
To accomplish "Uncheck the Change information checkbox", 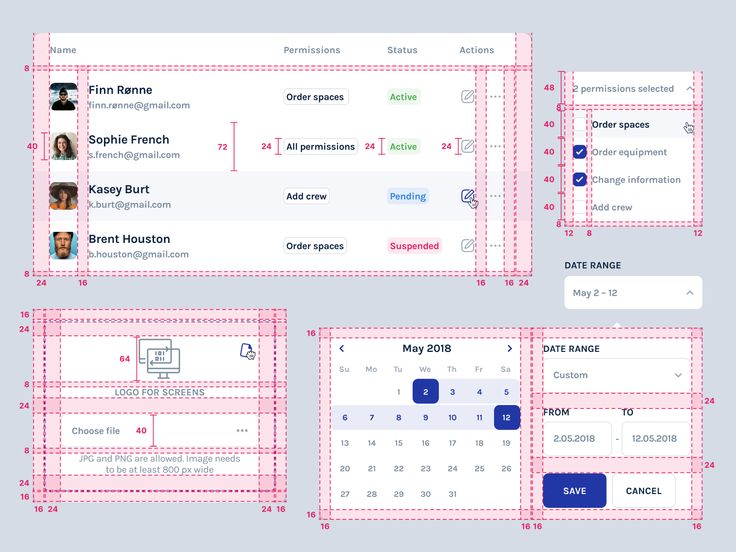I will 579,180.
